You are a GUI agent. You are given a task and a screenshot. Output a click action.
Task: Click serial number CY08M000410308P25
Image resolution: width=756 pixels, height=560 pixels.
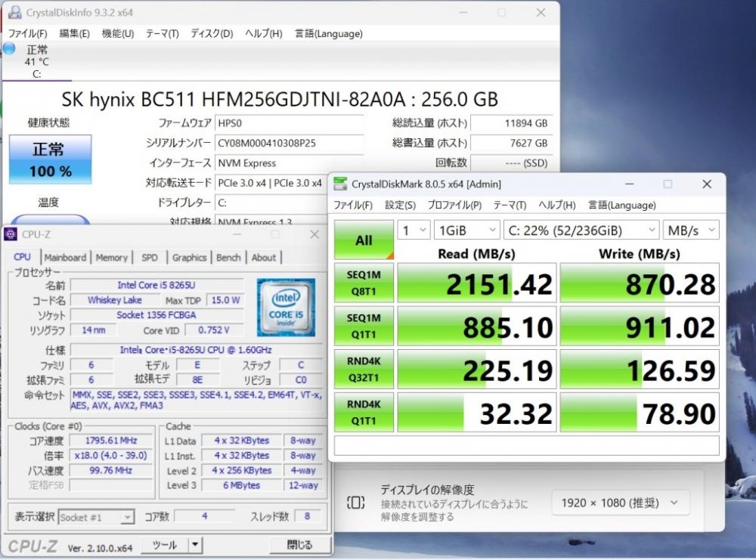[x=289, y=143]
